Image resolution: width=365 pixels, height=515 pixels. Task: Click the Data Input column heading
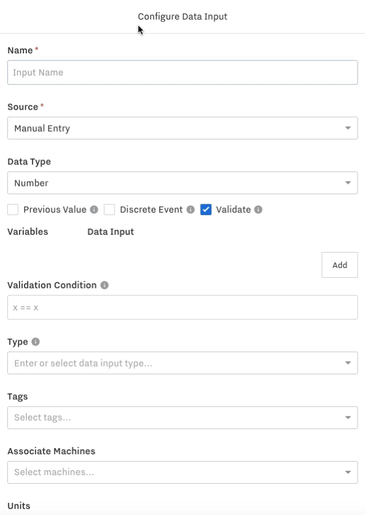point(111,232)
